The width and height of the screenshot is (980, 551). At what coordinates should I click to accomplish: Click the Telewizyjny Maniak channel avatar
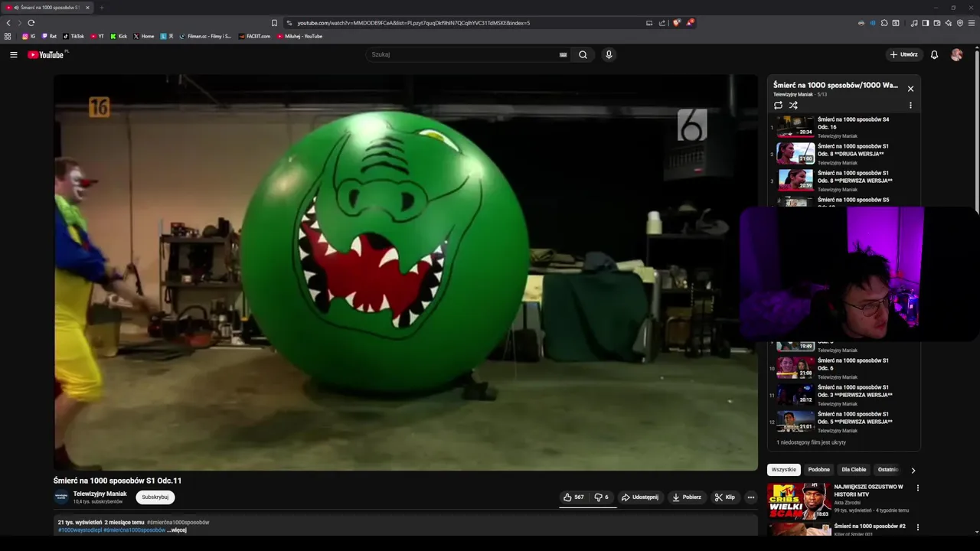coord(61,497)
